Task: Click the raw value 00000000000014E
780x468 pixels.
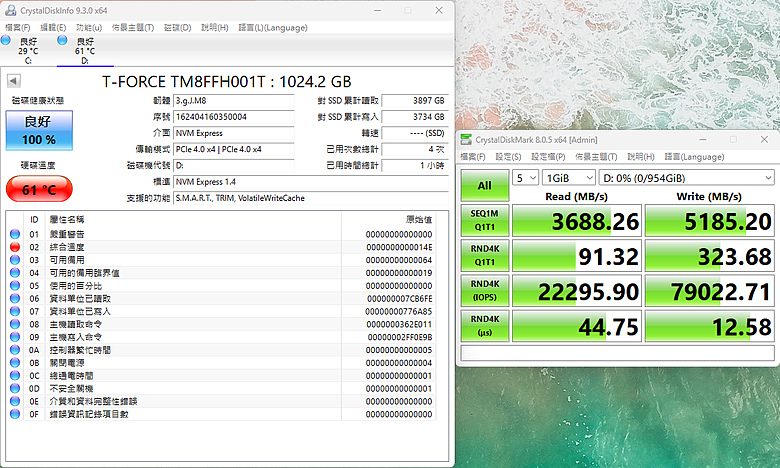Action: point(399,247)
